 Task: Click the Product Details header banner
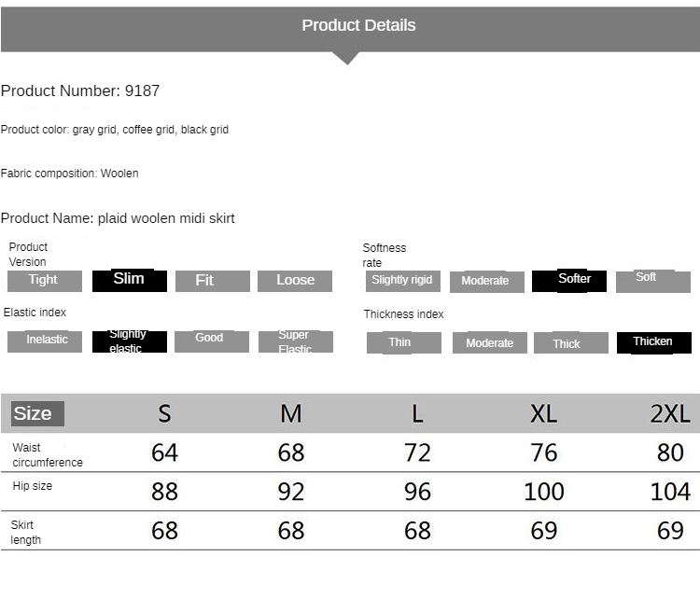pyautogui.click(x=350, y=29)
